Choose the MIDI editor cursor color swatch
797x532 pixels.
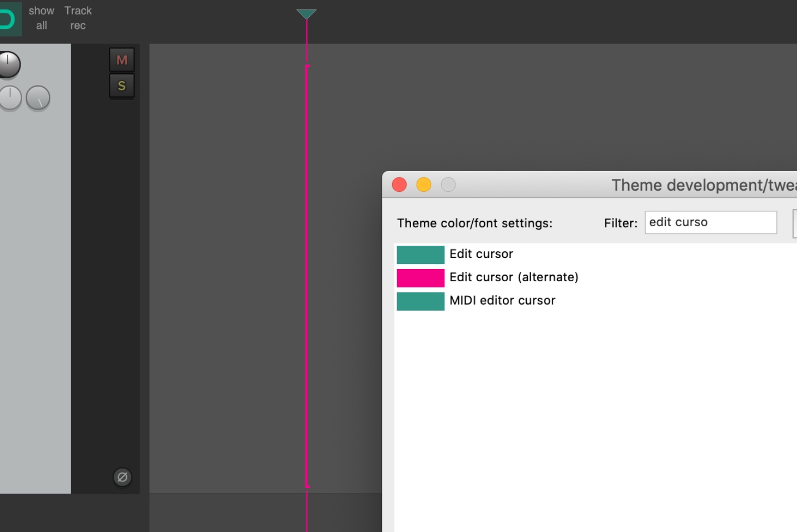click(x=420, y=301)
